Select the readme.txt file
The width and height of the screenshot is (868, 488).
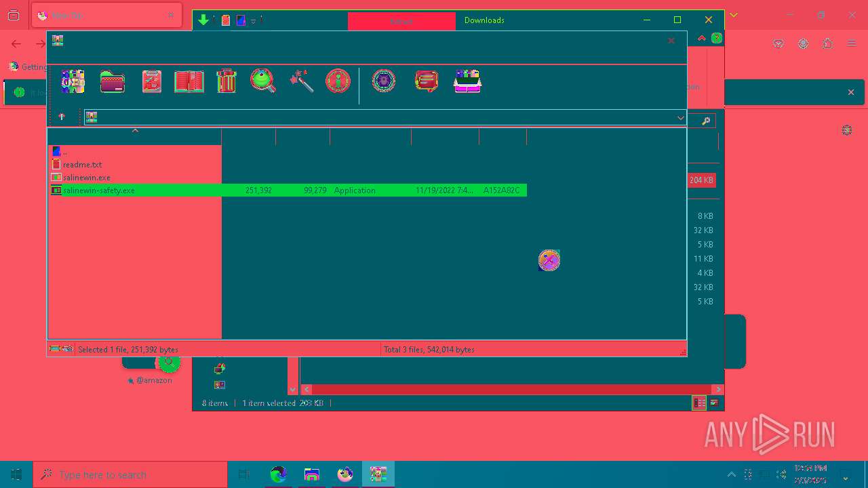point(82,165)
